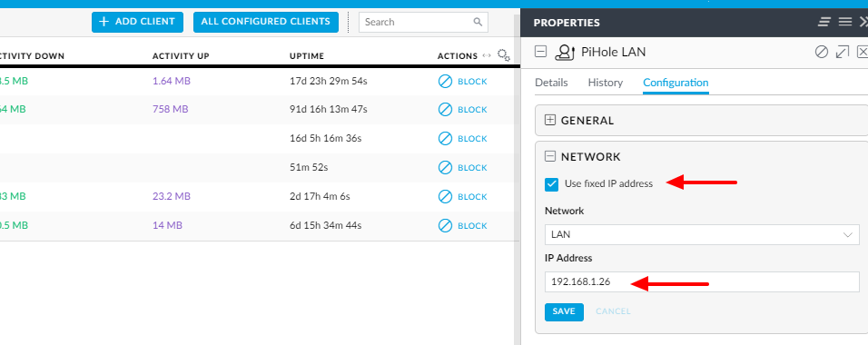Click the ADD CLIENT button

[137, 22]
